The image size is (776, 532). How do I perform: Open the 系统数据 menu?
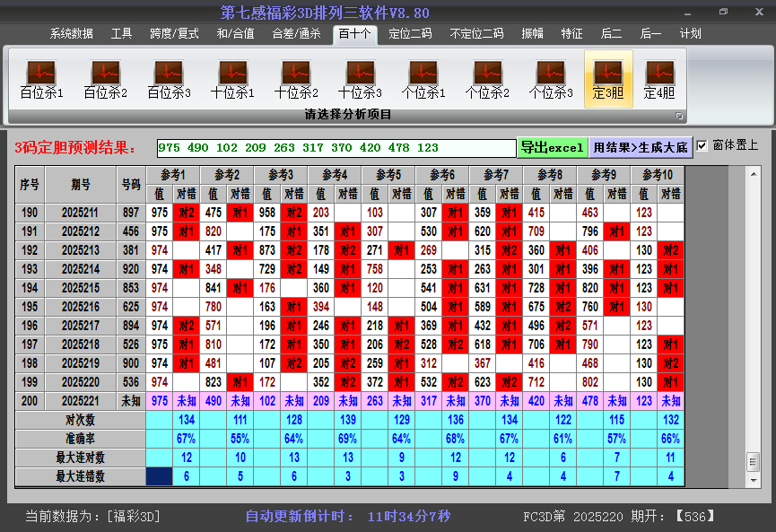[x=71, y=33]
